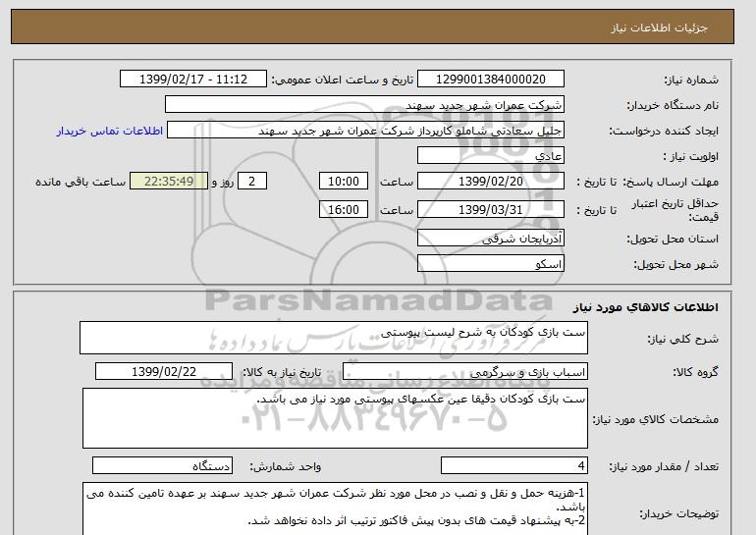Image resolution: width=756 pixels, height=535 pixels.
Task: Click the buyer notes text area about 'هزینه حمل و نقل'
Action: click(335, 508)
